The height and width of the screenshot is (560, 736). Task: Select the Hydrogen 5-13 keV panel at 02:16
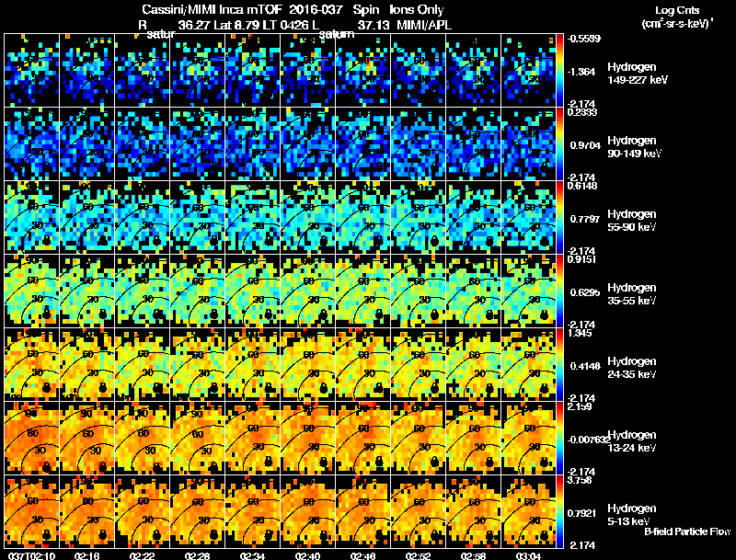point(86,512)
